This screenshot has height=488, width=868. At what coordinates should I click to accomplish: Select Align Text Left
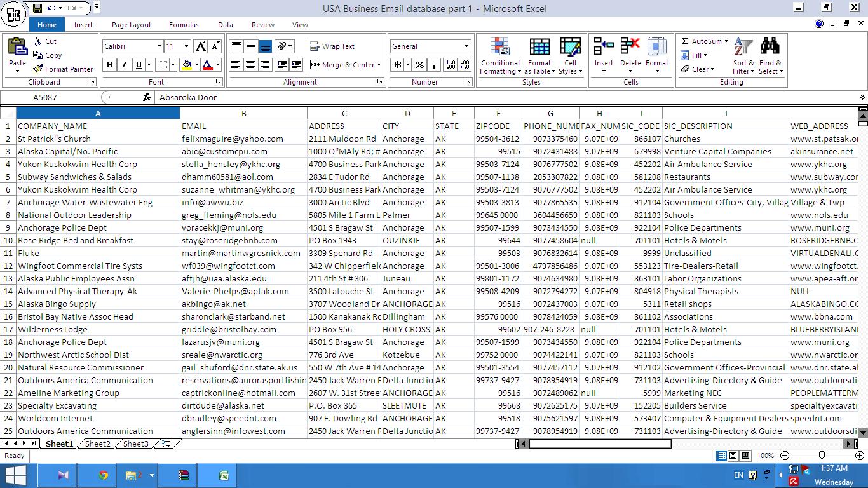(x=236, y=65)
